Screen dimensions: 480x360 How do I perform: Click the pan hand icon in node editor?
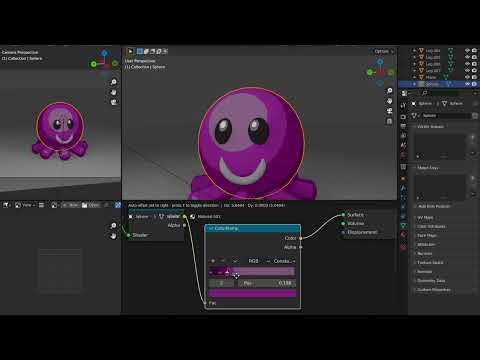click(x=113, y=236)
